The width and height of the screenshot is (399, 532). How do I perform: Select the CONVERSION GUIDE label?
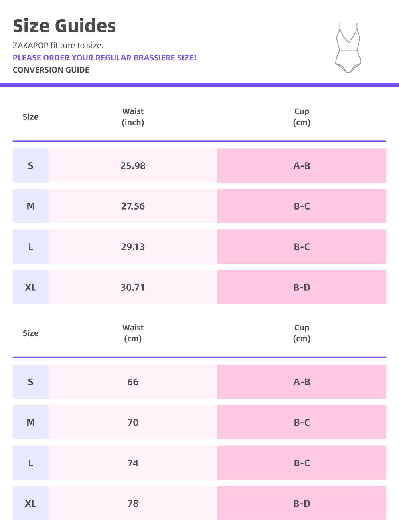[x=51, y=70]
